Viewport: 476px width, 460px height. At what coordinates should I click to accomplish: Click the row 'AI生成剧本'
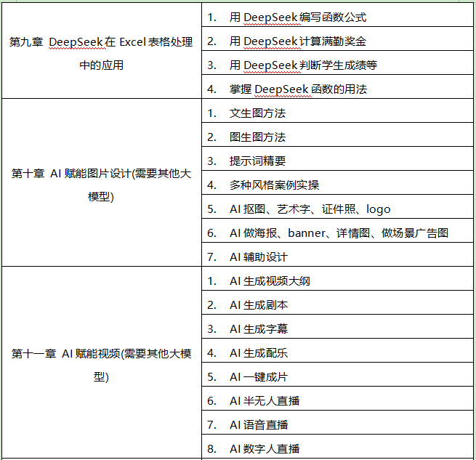coord(337,303)
